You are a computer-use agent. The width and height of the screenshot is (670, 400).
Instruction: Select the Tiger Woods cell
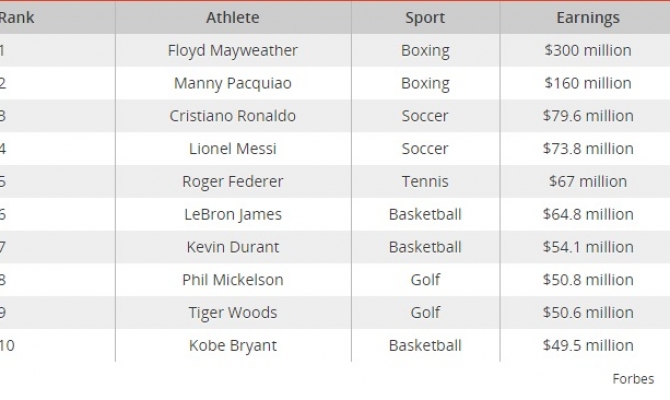click(x=233, y=313)
